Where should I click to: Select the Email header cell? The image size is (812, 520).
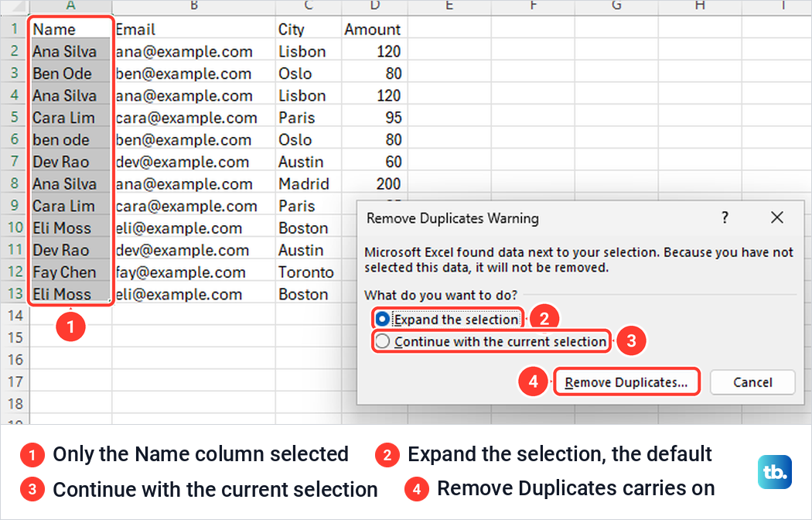[193, 29]
